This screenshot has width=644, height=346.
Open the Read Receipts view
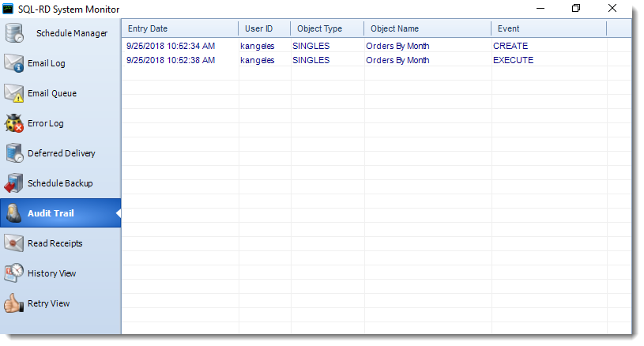(x=55, y=243)
